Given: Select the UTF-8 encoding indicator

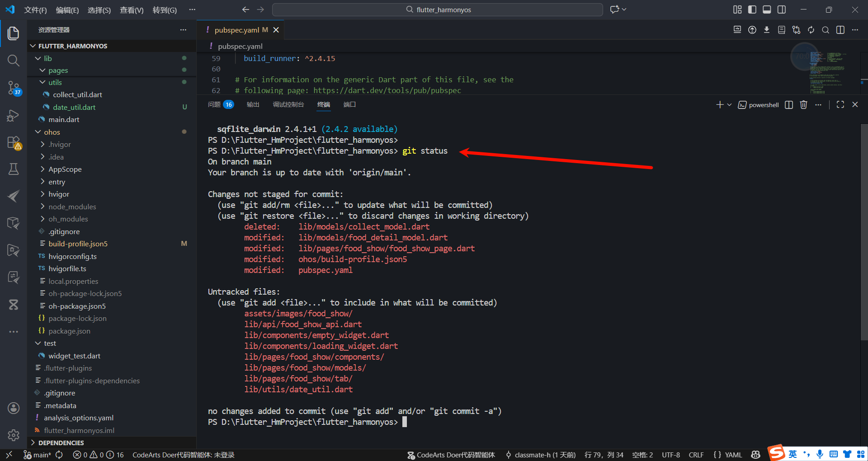Looking at the screenshot, I should [x=671, y=455].
